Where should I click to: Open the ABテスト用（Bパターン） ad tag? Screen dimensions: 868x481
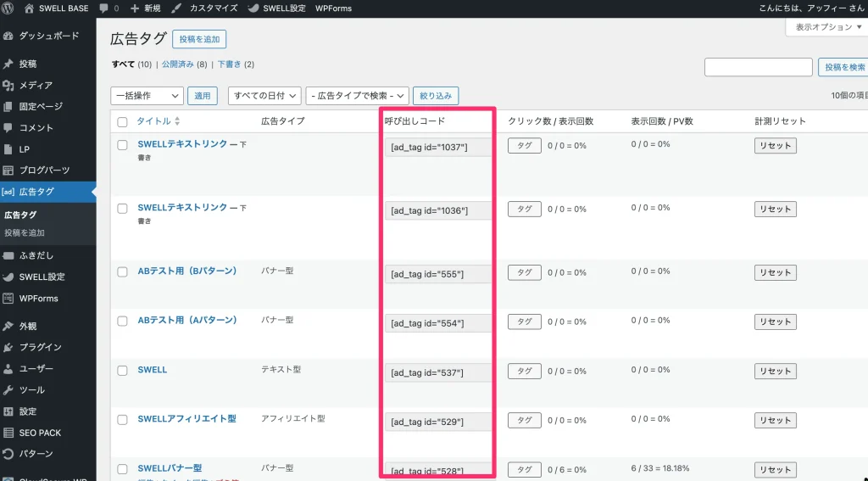(187, 271)
